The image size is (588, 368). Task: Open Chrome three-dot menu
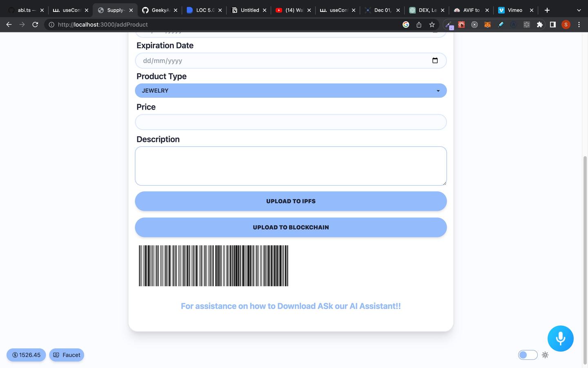pos(579,25)
